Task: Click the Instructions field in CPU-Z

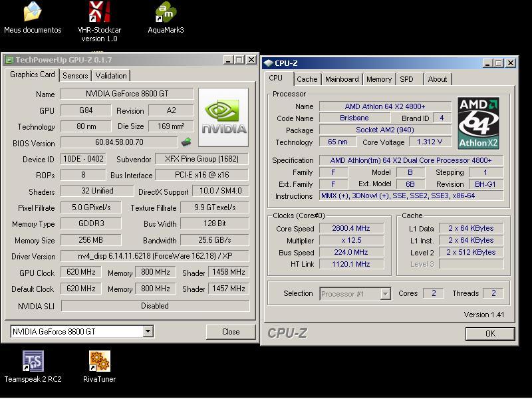Action: (x=411, y=196)
